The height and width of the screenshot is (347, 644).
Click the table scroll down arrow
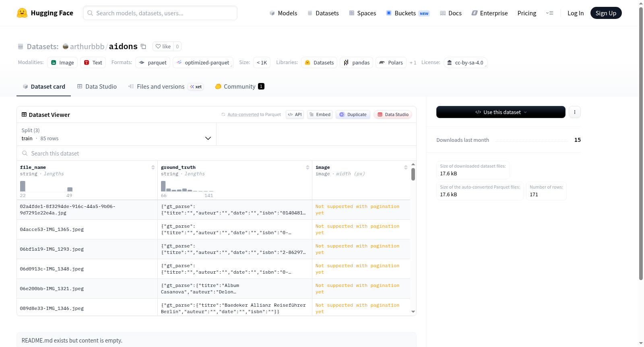tap(413, 312)
